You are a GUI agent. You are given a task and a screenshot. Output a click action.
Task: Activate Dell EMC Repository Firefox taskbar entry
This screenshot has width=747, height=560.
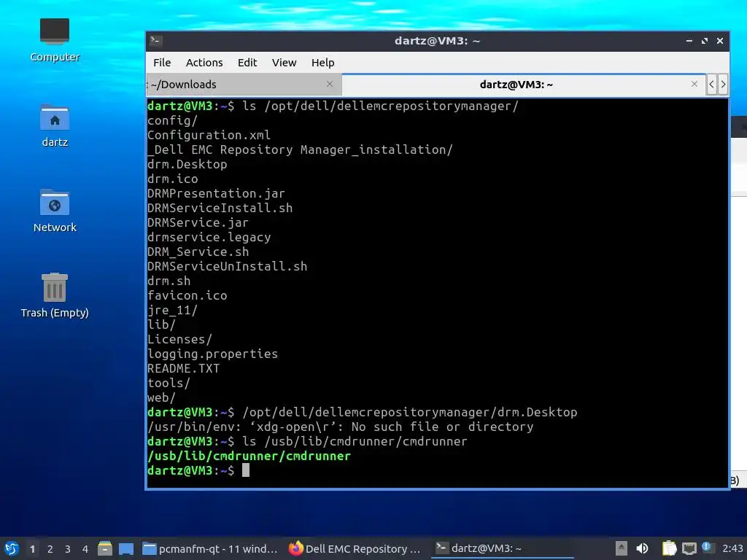tap(355, 548)
